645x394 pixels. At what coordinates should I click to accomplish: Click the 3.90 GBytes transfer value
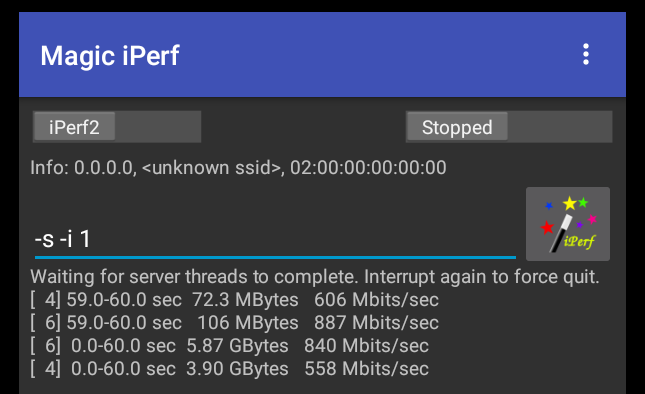coord(237,369)
